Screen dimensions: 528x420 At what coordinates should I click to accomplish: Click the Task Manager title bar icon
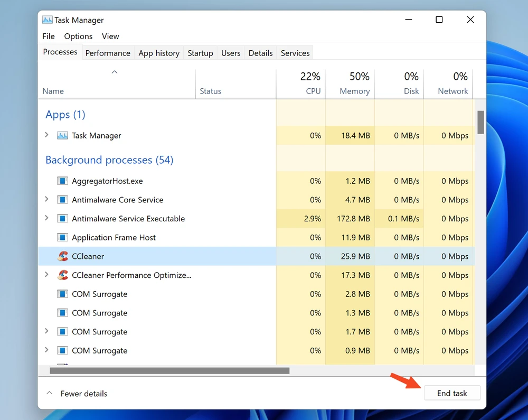point(48,20)
